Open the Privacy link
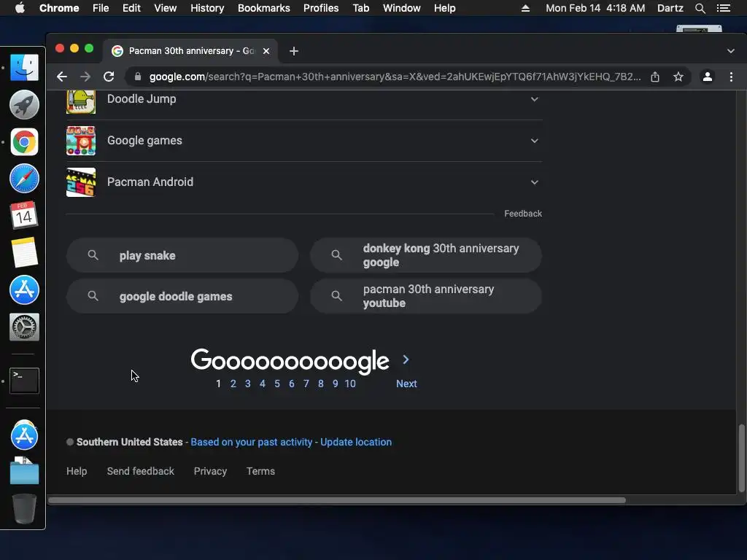The height and width of the screenshot is (560, 747). 210,471
